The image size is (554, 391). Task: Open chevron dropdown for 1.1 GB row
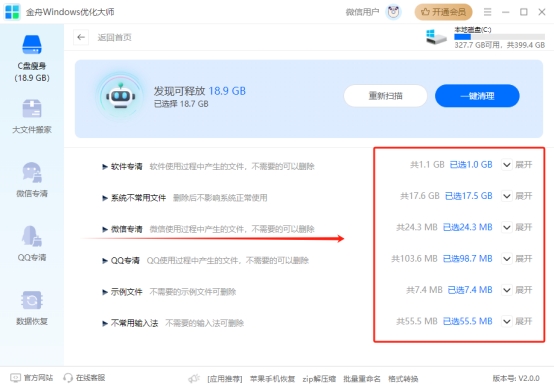(507, 165)
